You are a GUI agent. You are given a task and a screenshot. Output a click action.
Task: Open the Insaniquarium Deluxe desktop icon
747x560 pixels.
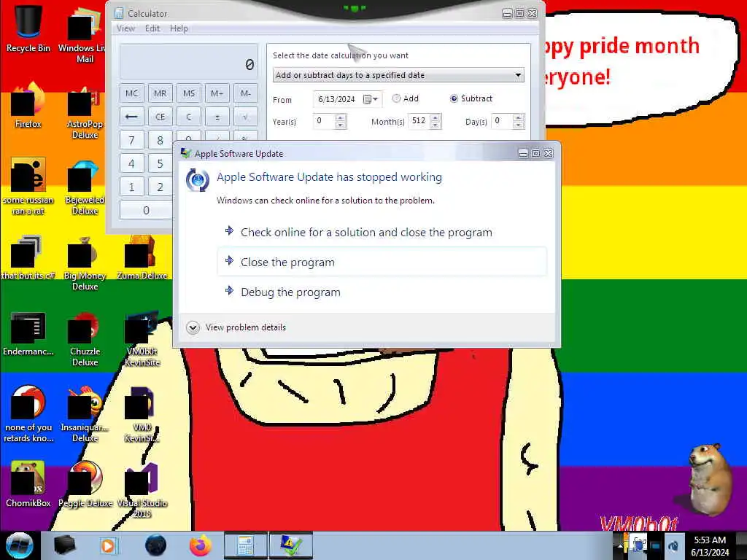click(85, 415)
